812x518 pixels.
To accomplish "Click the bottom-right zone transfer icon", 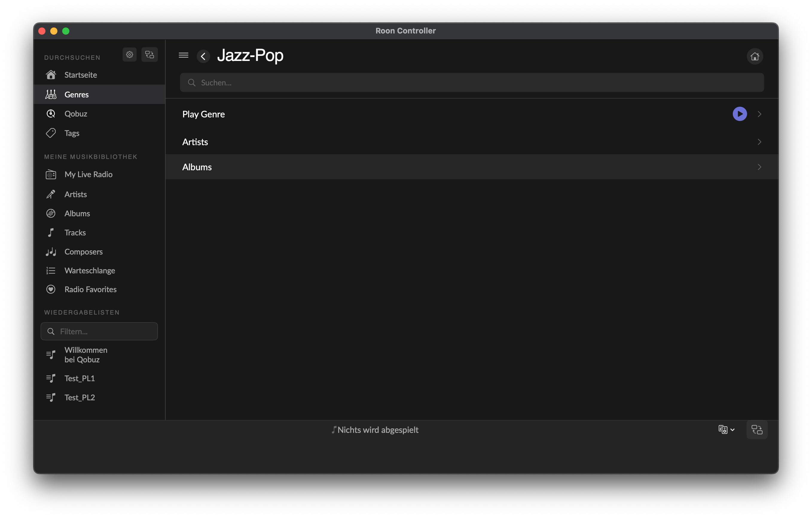I will tap(757, 430).
